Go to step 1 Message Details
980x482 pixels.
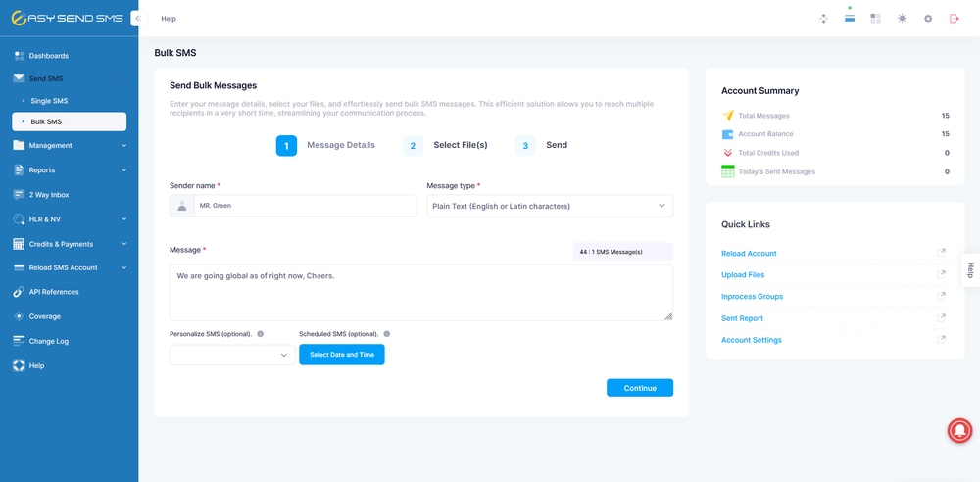point(325,146)
